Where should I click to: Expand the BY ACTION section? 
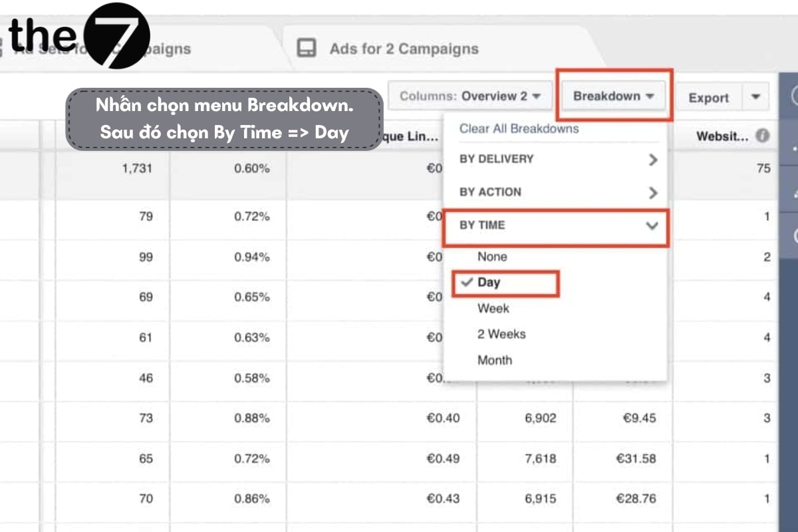pyautogui.click(x=555, y=192)
